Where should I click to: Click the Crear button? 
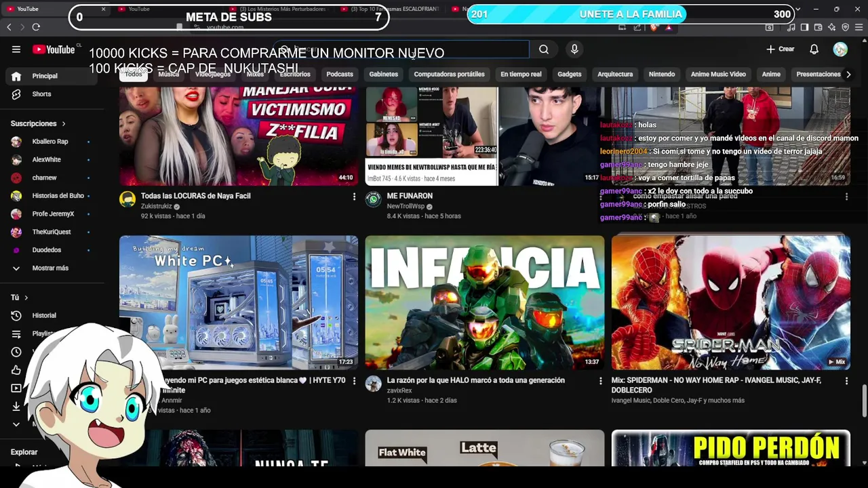coord(781,49)
